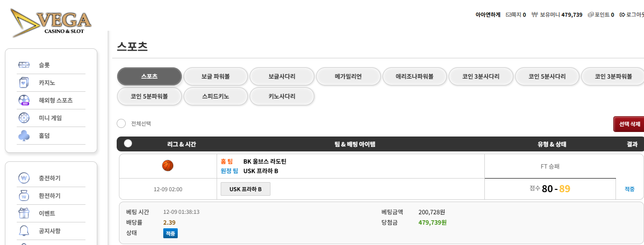Open the event gift box icon
644x245 pixels.
(x=24, y=213)
